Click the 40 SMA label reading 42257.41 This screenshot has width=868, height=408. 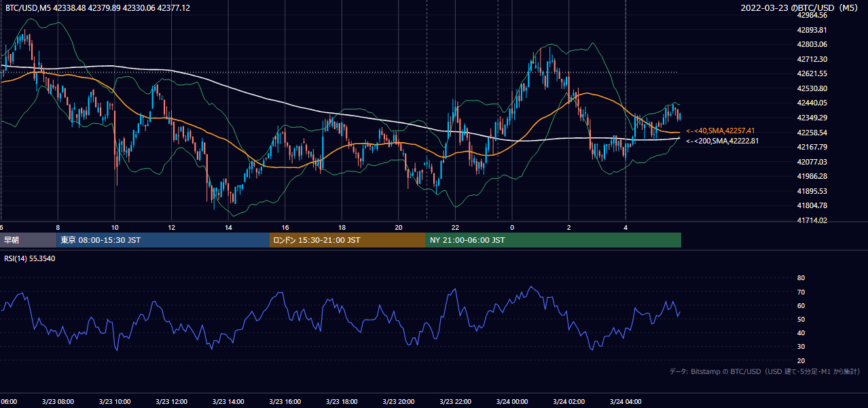(x=721, y=131)
